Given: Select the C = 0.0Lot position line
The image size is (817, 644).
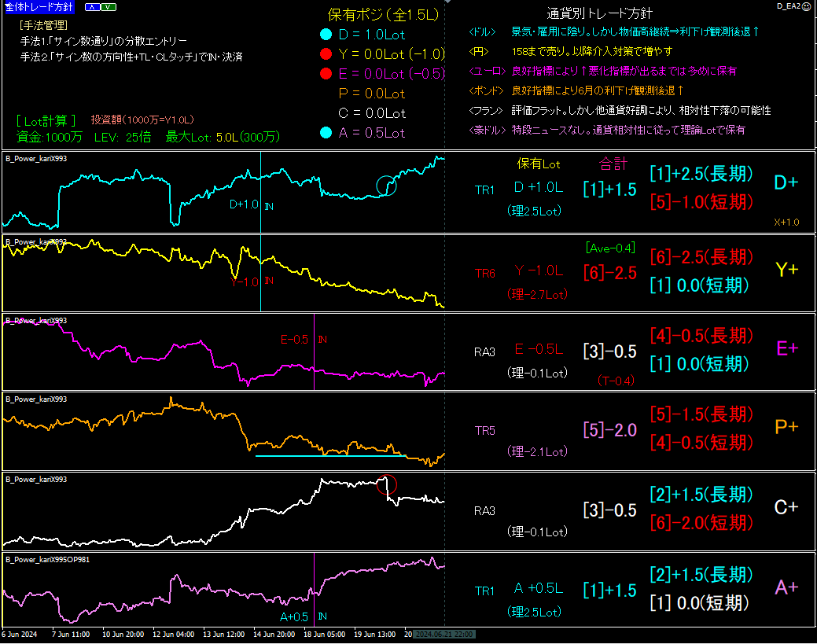Looking at the screenshot, I should pos(371,113).
